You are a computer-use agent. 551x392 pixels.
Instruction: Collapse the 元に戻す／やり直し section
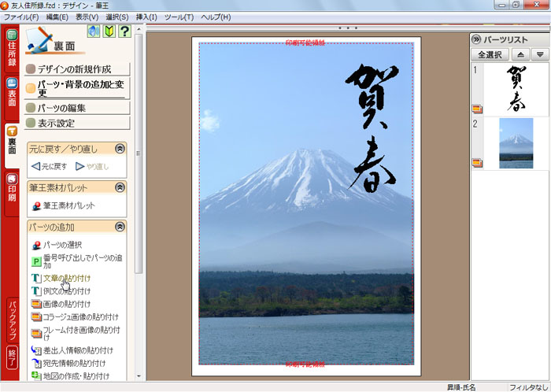click(x=120, y=148)
